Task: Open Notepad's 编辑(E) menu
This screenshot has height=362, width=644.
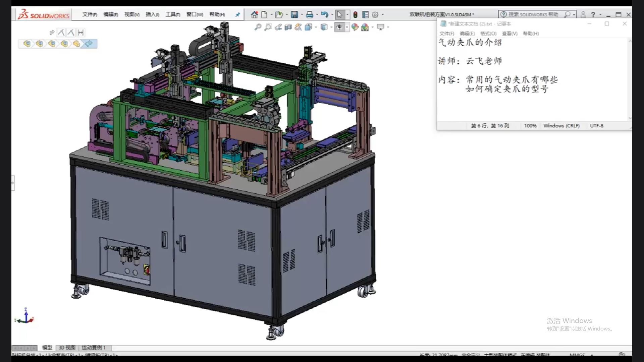Action: (467, 34)
